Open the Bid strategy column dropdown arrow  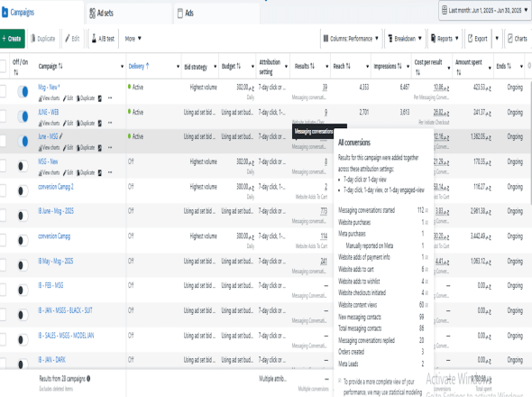216,66
